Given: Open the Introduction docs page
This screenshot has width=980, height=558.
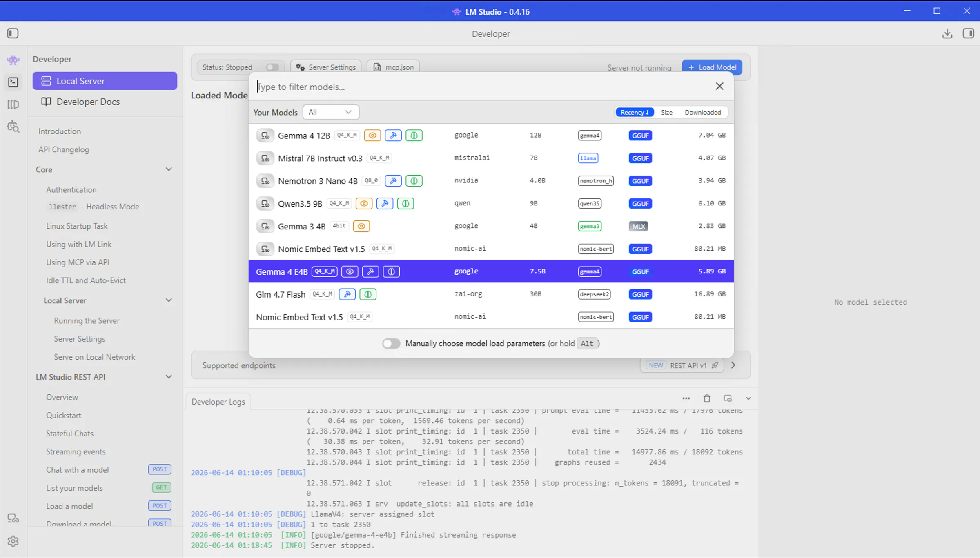Looking at the screenshot, I should coord(60,131).
